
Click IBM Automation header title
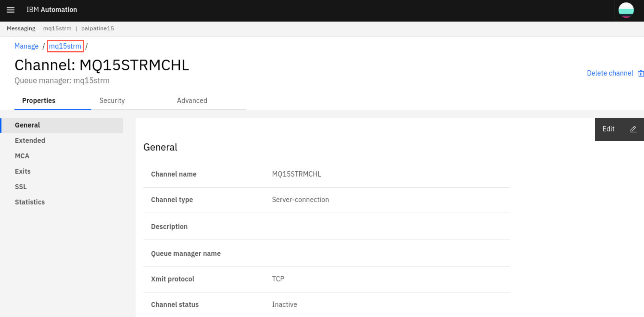click(52, 9)
